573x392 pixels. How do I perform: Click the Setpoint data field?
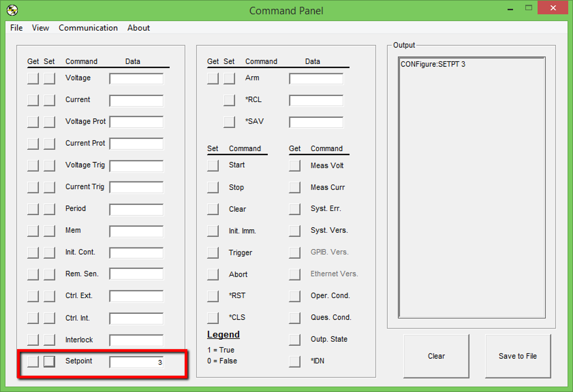pyautogui.click(x=136, y=362)
